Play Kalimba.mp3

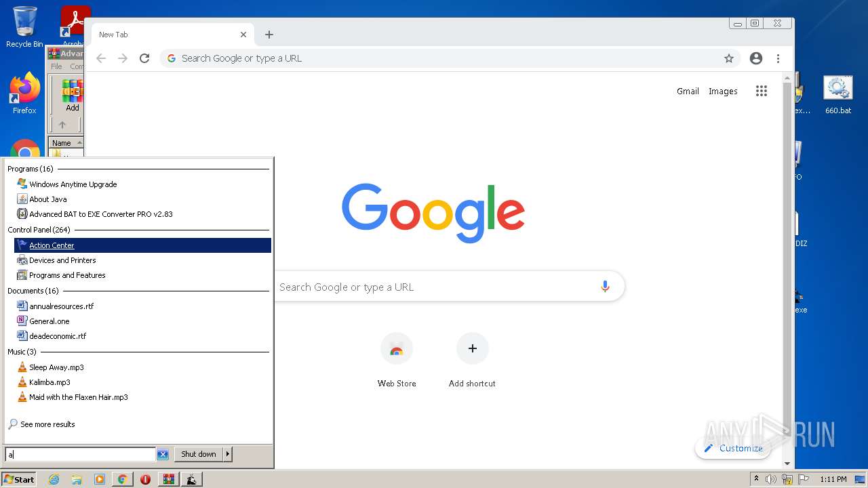click(x=50, y=382)
